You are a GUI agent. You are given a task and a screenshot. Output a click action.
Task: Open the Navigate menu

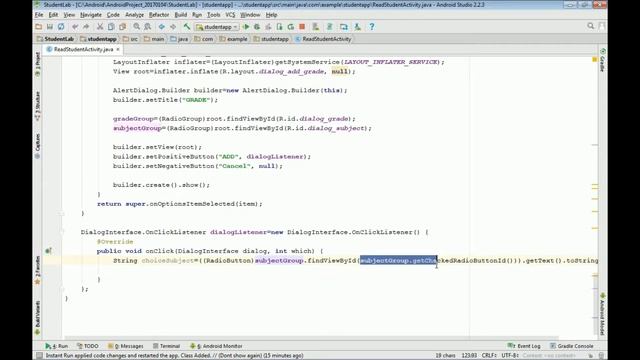(x=91, y=15)
